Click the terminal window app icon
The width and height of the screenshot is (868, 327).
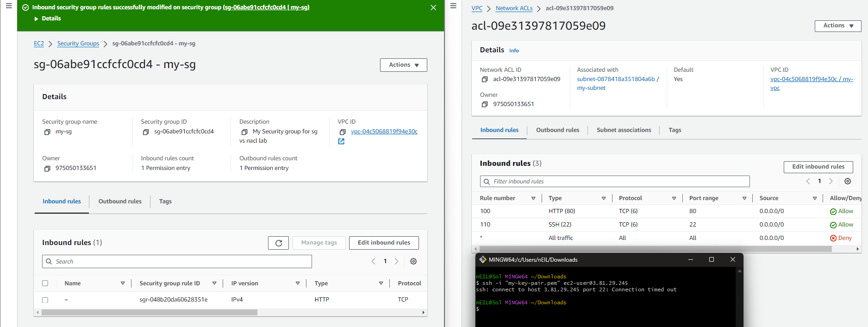tap(483, 259)
